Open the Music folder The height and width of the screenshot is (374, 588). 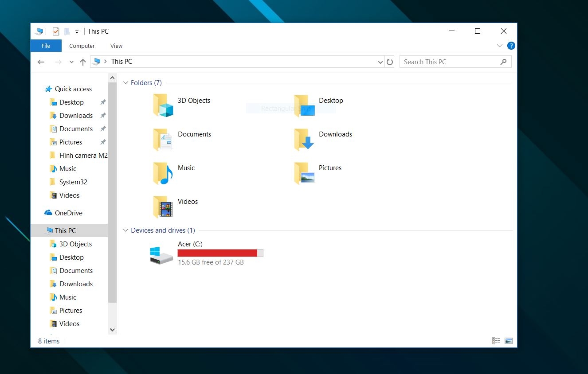[186, 168]
